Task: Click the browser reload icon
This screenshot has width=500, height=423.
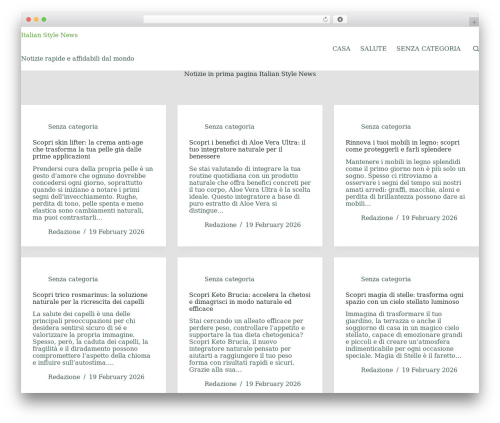Action: click(x=325, y=20)
